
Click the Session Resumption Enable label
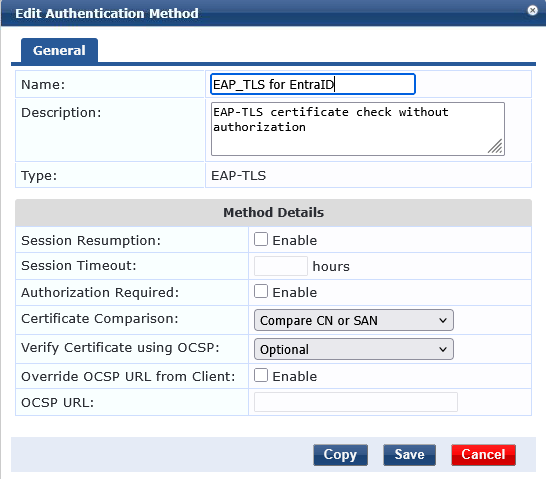pyautogui.click(x=295, y=241)
